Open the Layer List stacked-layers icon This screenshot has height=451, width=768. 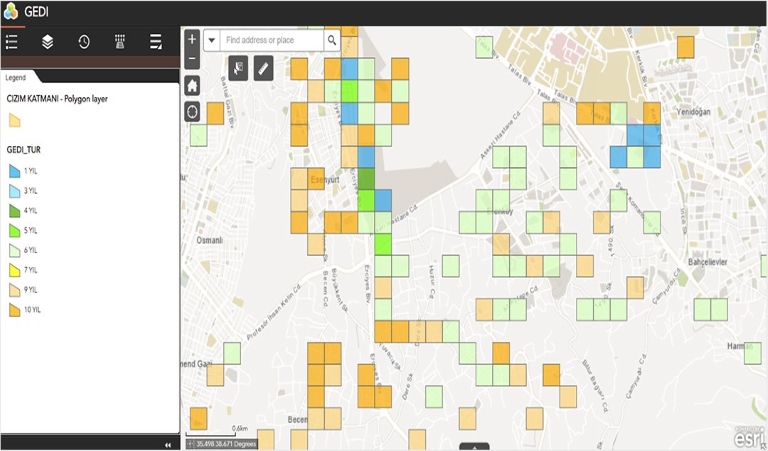(x=48, y=42)
